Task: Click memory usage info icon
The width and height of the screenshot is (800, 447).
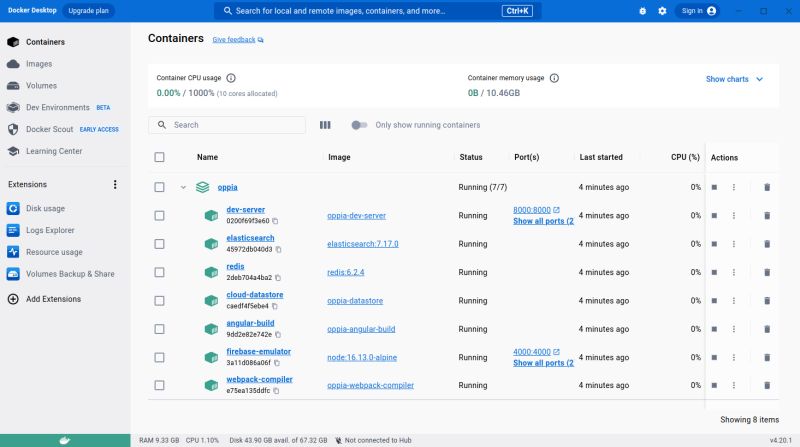Action: [554, 78]
